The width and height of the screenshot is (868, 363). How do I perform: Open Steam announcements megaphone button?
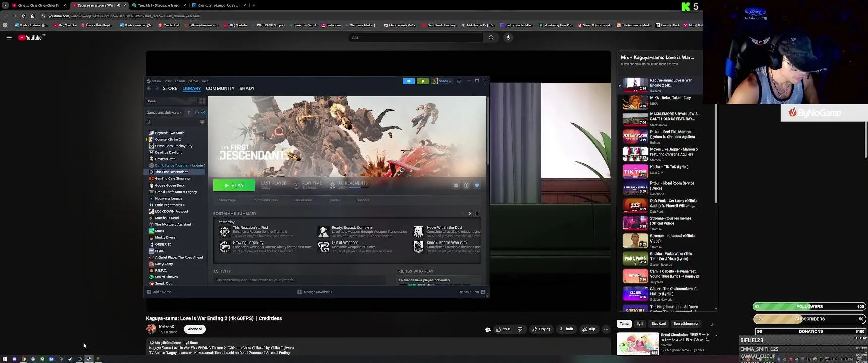(409, 81)
